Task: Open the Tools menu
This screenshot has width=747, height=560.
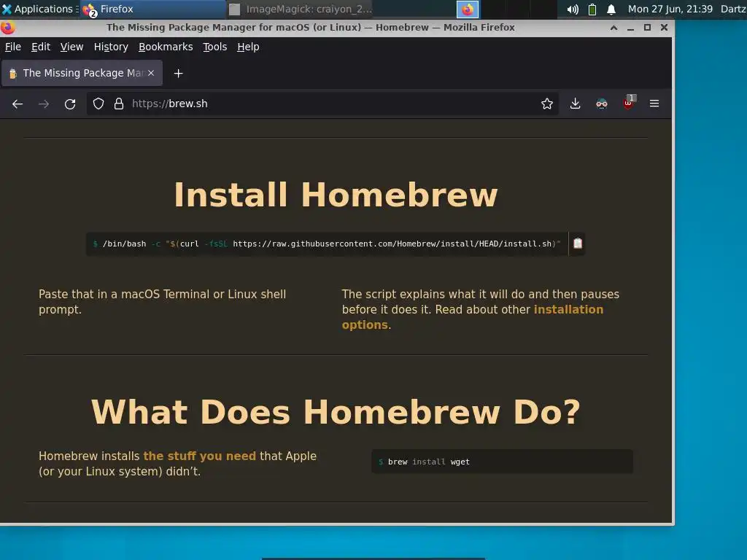Action: pyautogui.click(x=215, y=47)
